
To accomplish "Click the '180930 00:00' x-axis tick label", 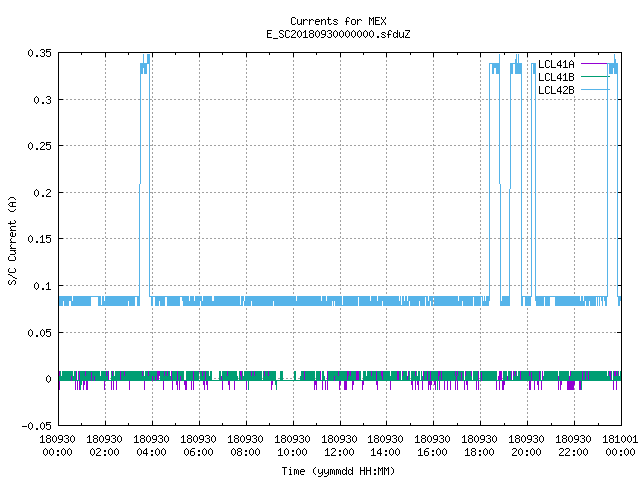I will pos(58,445).
